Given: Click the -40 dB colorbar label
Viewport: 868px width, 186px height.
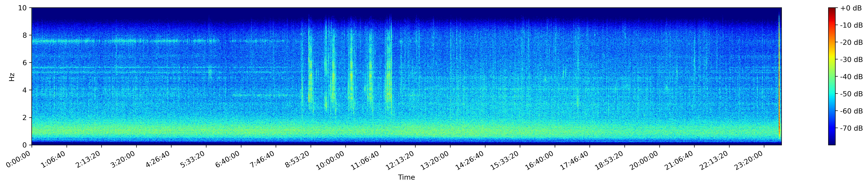Looking at the screenshot, I should pyautogui.click(x=852, y=77).
